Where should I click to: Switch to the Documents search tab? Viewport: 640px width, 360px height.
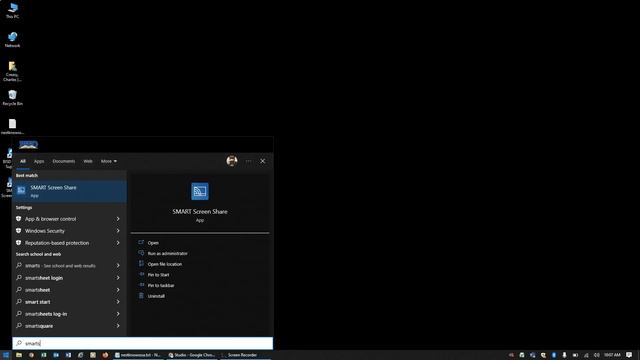pos(64,161)
